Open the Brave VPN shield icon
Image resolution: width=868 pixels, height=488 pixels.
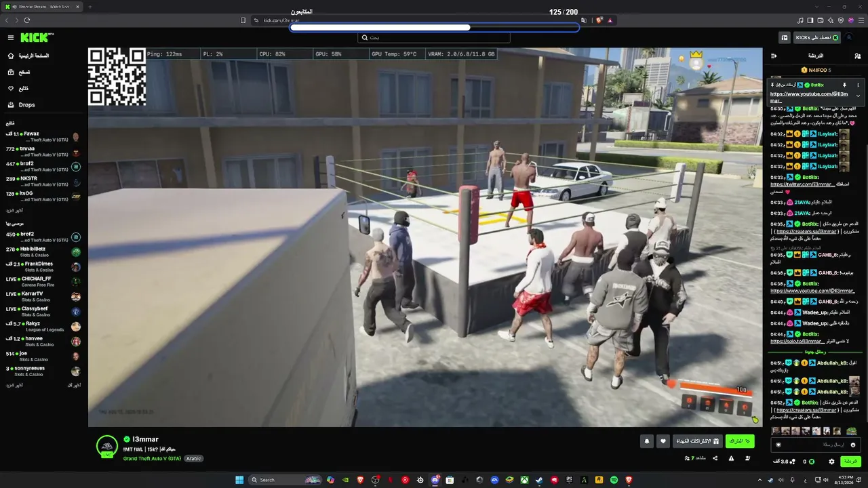tap(842, 20)
